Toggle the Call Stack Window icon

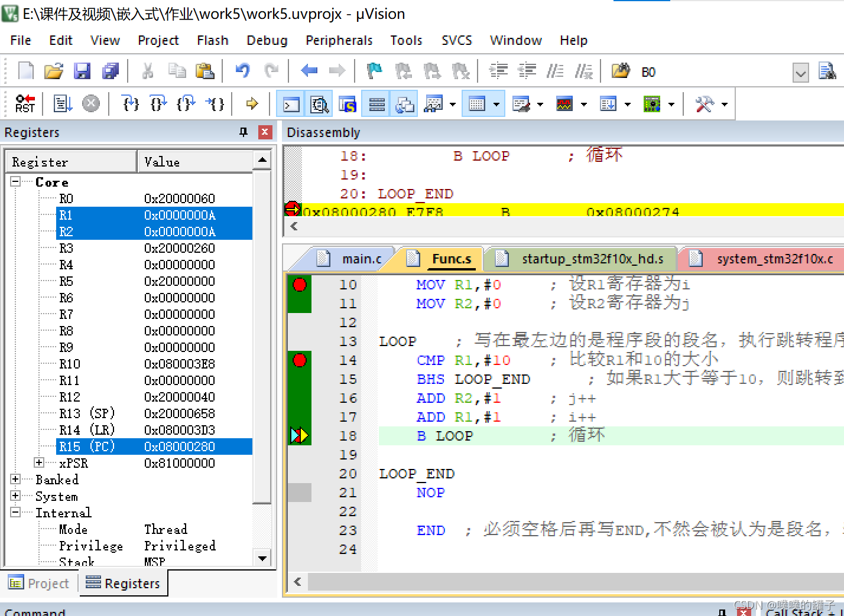404,105
